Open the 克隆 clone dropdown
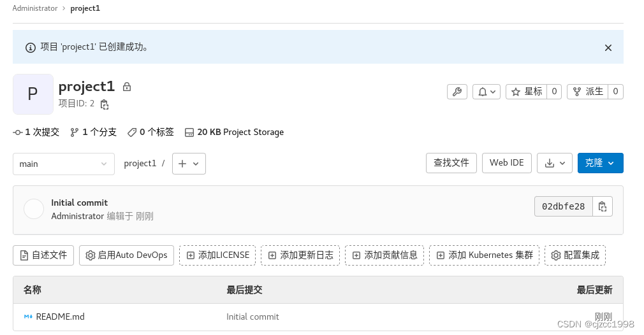644x335 pixels. (601, 163)
